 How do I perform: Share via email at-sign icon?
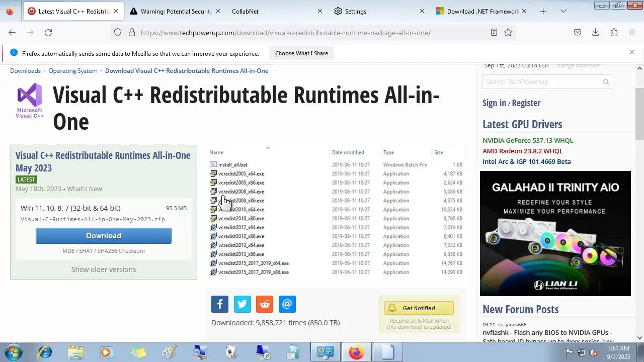pyautogui.click(x=287, y=304)
